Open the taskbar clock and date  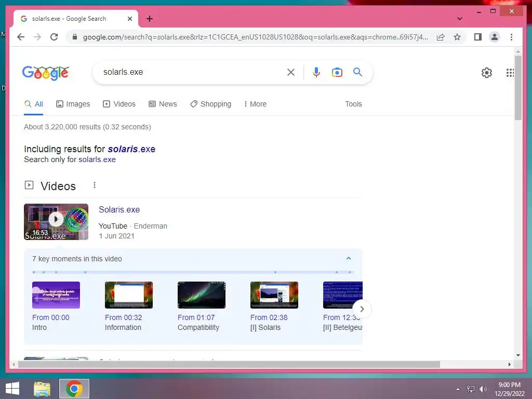(x=509, y=389)
